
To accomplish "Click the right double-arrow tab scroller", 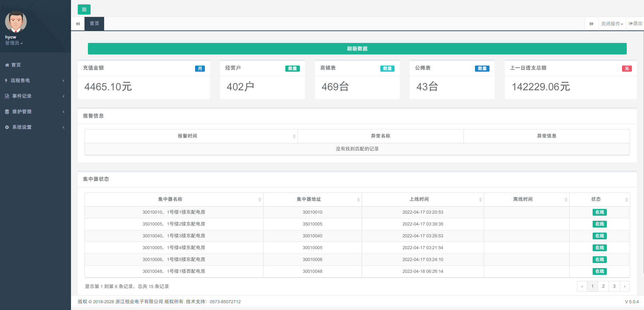I will click(592, 24).
